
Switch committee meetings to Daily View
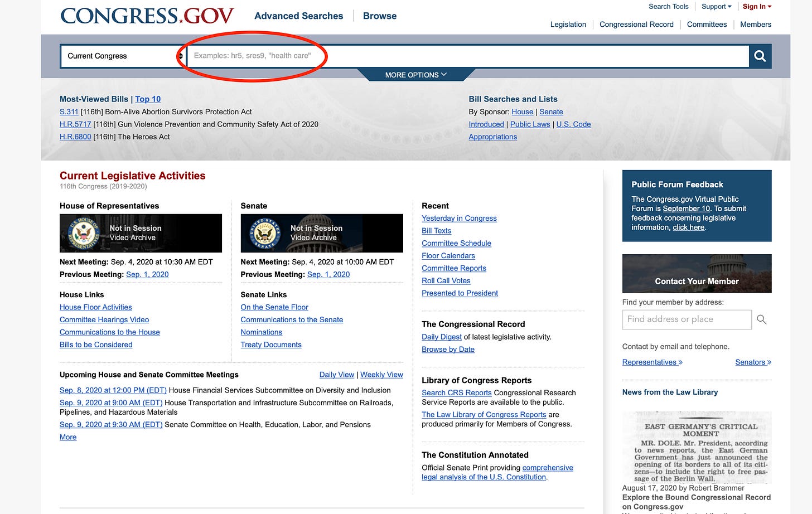(x=337, y=375)
